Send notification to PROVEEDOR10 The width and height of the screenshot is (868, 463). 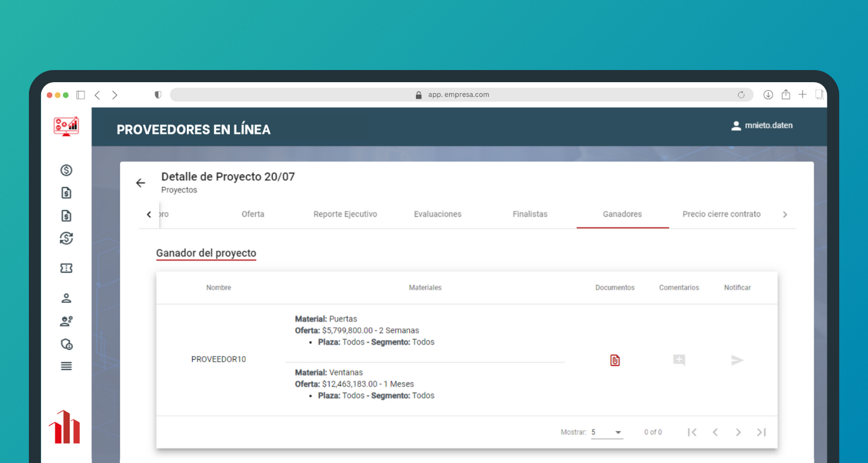click(737, 360)
